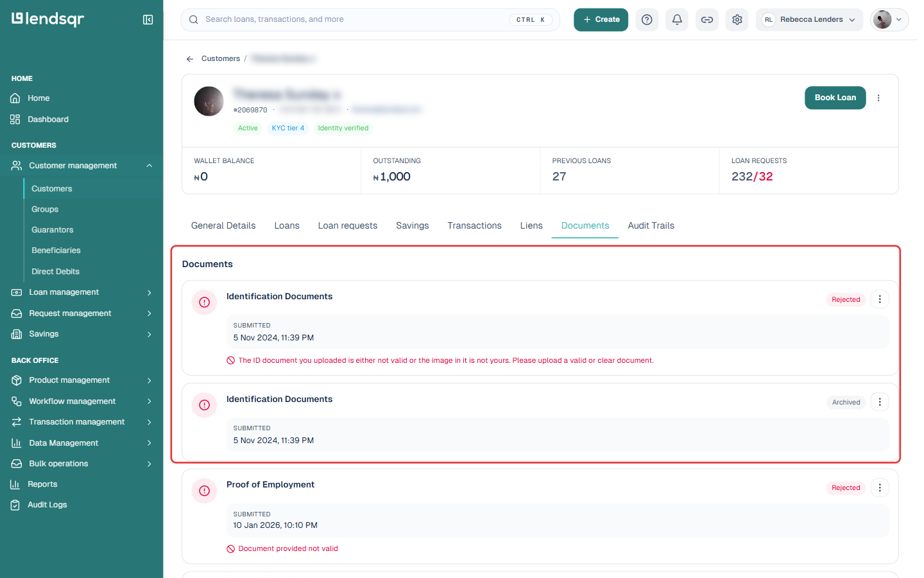924x578 pixels.
Task: Switch to Liens tab
Action: click(531, 225)
